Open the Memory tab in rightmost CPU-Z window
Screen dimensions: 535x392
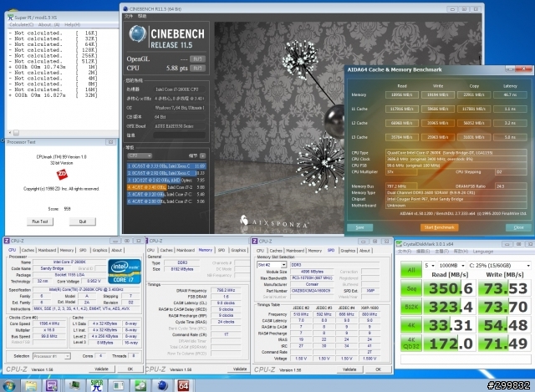click(x=314, y=251)
